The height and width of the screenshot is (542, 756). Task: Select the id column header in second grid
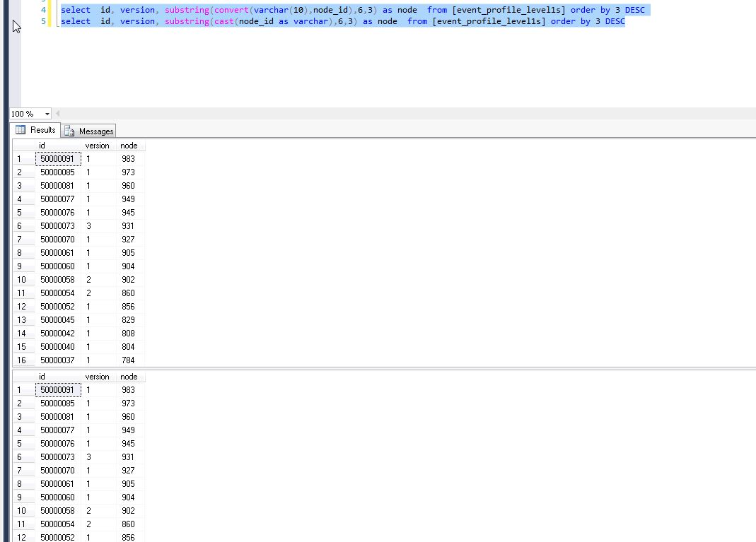[57, 377]
